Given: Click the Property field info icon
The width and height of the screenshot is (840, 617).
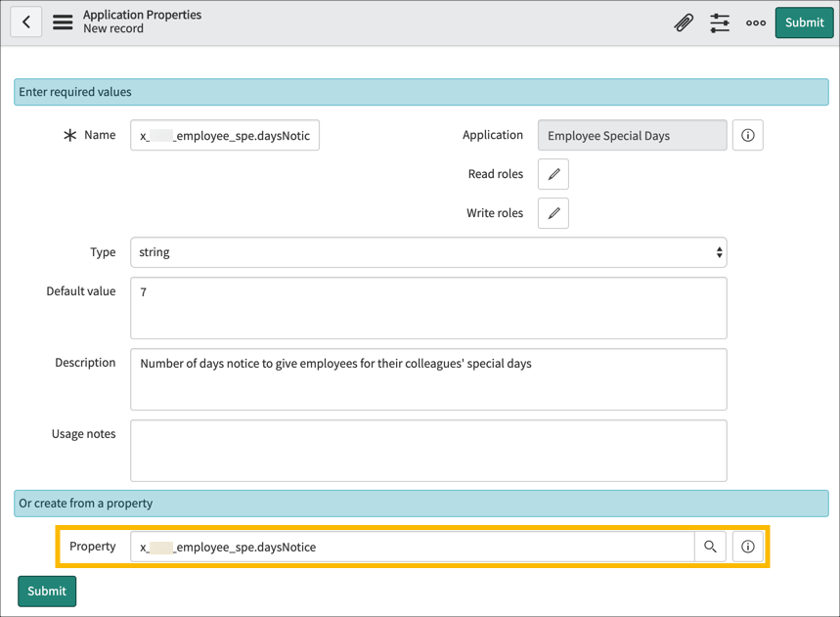Looking at the screenshot, I should pos(747,547).
